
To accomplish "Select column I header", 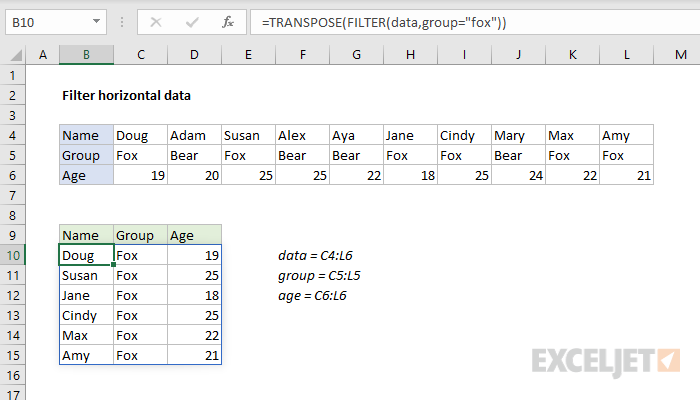I will coord(464,55).
